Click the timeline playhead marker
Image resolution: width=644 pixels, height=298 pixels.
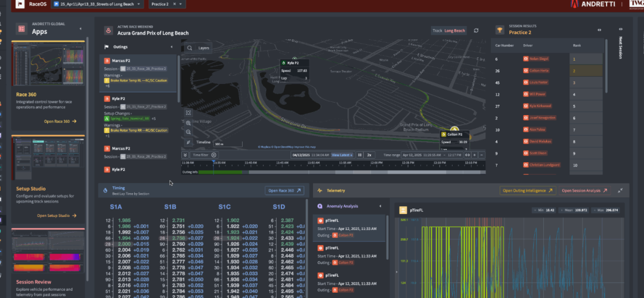click(x=213, y=163)
